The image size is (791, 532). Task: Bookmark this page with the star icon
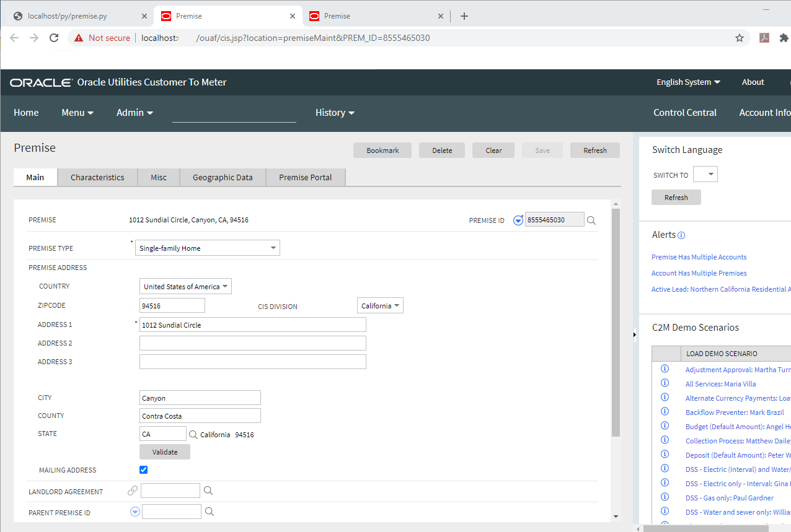click(740, 38)
